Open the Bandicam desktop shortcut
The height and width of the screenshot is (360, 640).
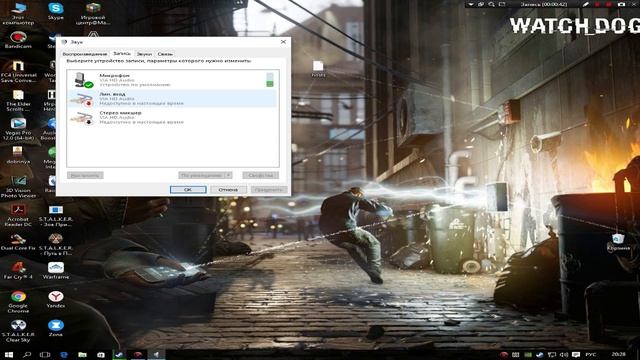coord(18,40)
